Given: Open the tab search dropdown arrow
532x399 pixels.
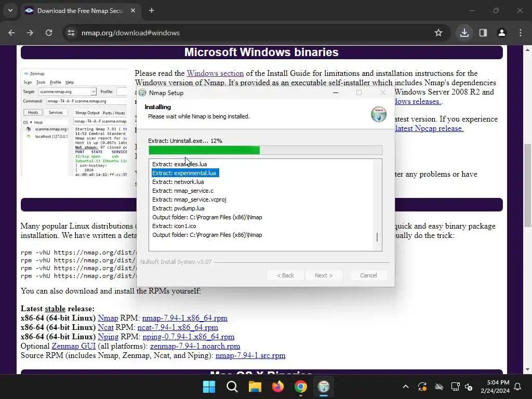Looking at the screenshot, I should [x=10, y=10].
